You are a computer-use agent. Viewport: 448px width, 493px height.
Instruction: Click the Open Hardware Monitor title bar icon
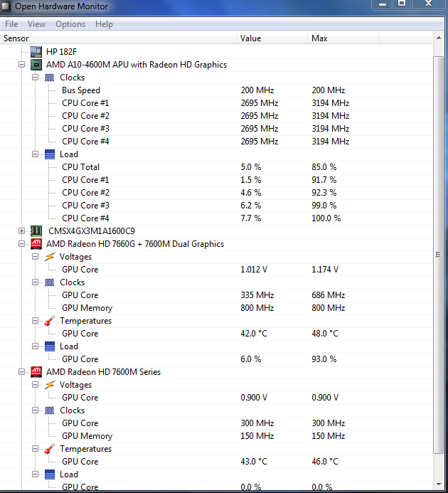point(6,6)
